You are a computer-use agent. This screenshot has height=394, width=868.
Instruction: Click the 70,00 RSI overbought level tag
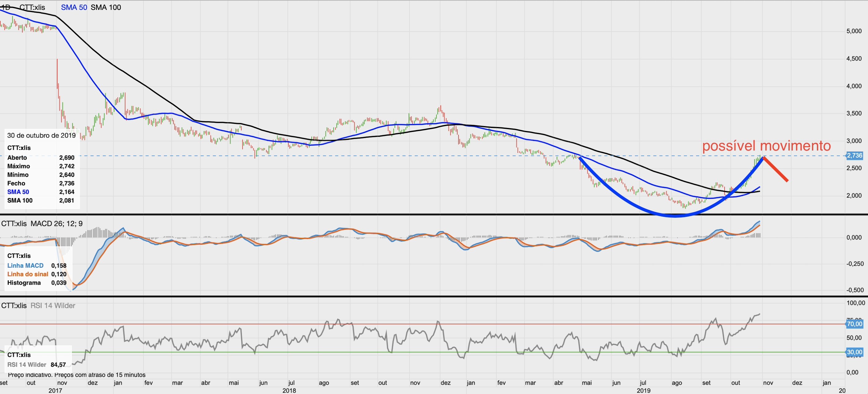854,324
